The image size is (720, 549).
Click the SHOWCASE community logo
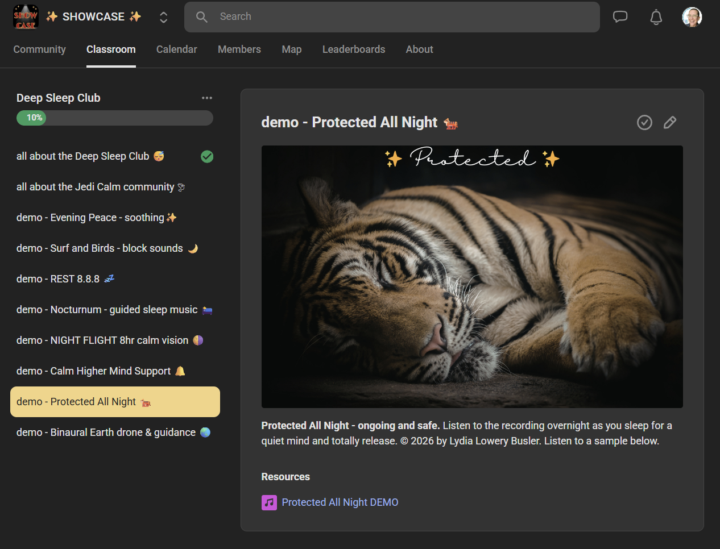(x=25, y=16)
